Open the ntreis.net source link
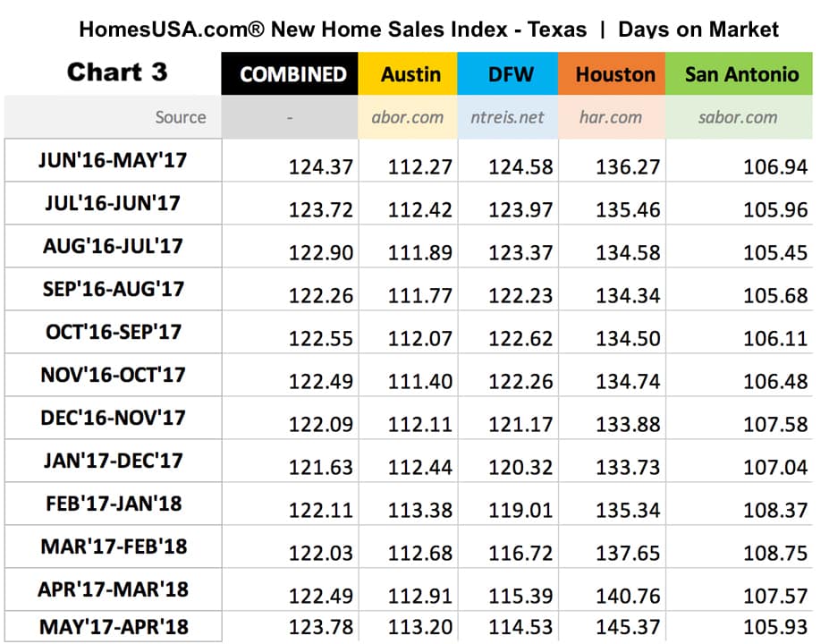The width and height of the screenshot is (829, 644). pos(508,117)
